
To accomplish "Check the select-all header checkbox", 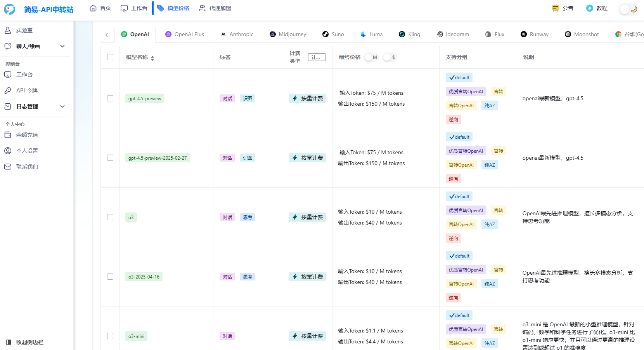I will tap(110, 57).
